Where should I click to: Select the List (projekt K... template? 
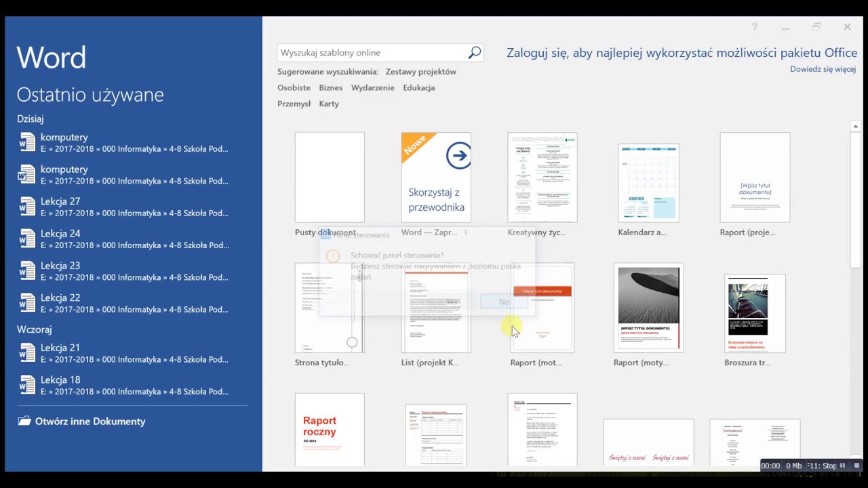pos(436,308)
